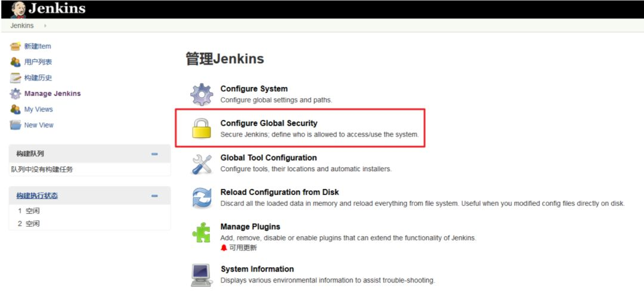Click the 'Secure Jenkins; define who' description text
The image size is (644, 294).
pos(320,134)
